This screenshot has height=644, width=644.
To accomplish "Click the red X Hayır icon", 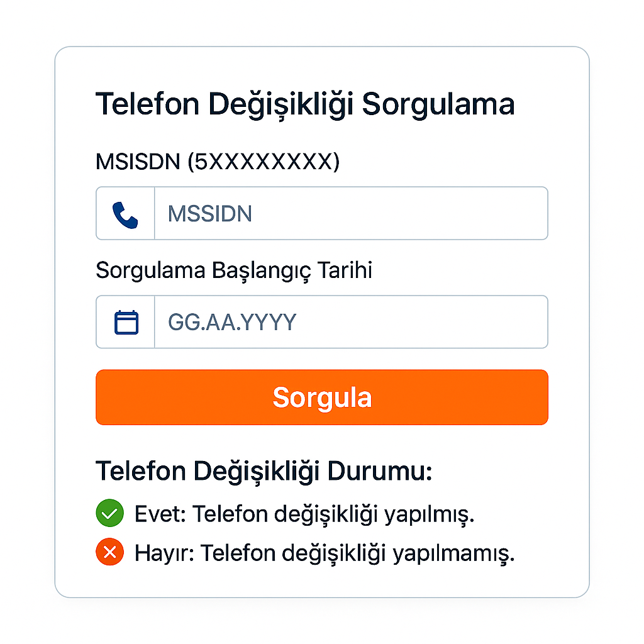I will (109, 552).
